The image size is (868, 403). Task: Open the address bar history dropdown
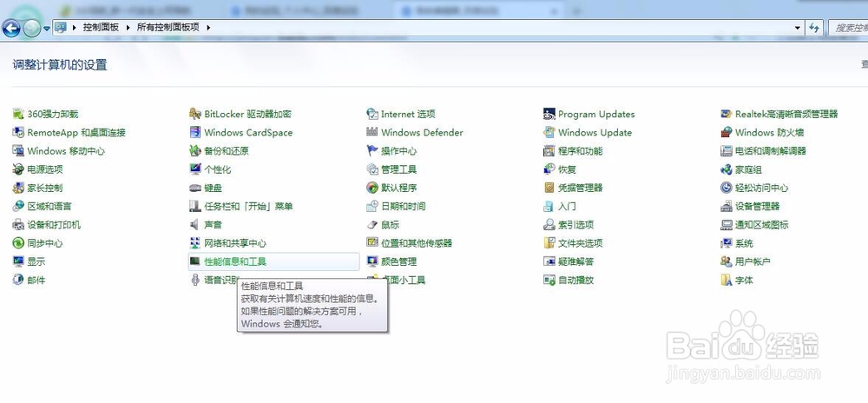click(797, 27)
